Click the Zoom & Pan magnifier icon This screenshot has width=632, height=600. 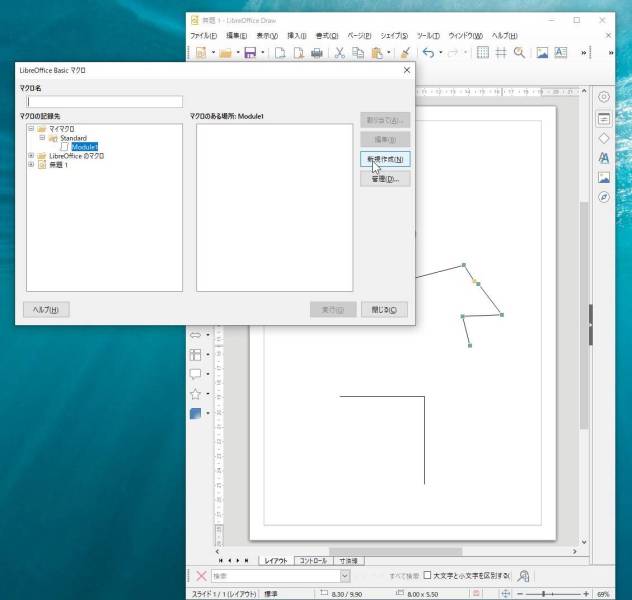[519, 52]
